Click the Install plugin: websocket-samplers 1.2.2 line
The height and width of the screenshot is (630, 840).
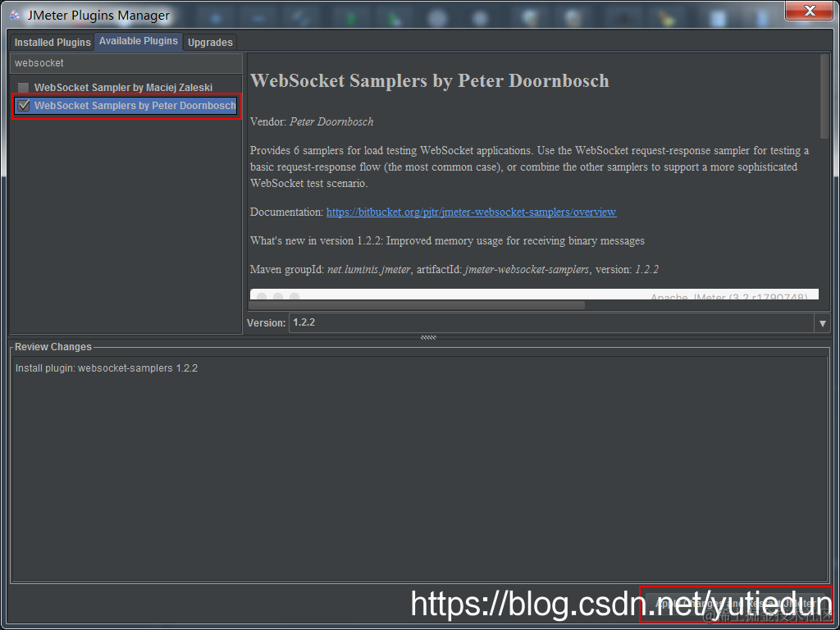point(106,368)
